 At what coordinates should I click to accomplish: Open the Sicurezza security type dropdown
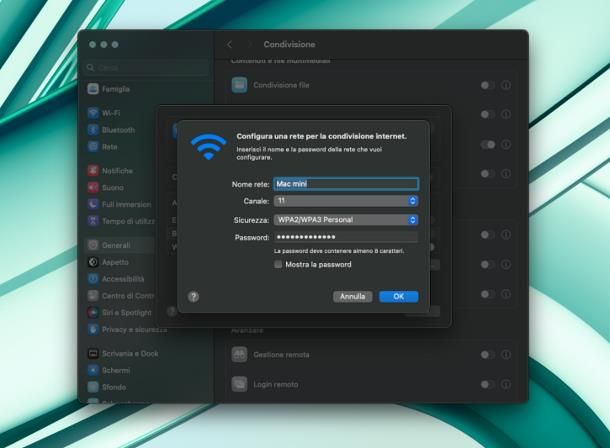pos(346,220)
